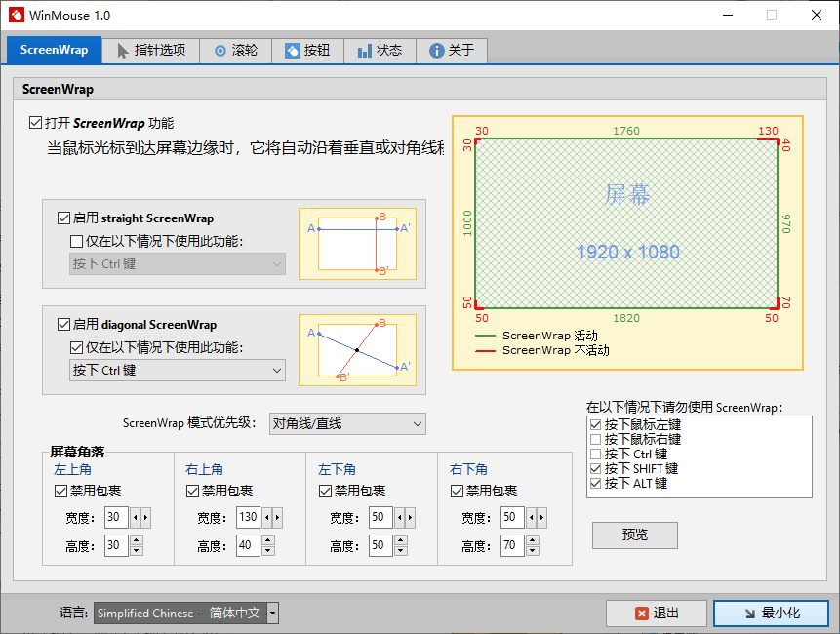This screenshot has width=840, height=634.
Task: Open the 状态 tab
Action: click(x=380, y=51)
